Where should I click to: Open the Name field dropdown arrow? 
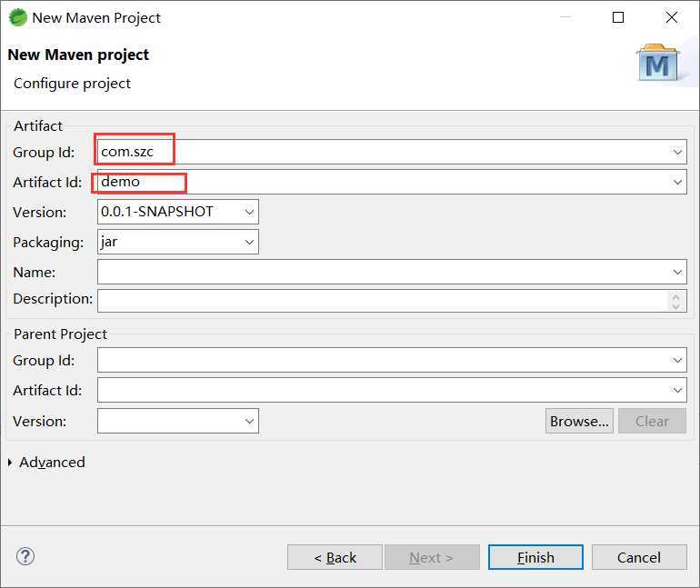[x=677, y=272]
